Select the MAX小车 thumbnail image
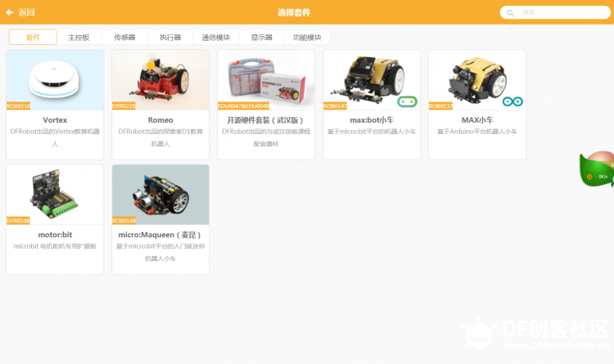 tap(477, 80)
